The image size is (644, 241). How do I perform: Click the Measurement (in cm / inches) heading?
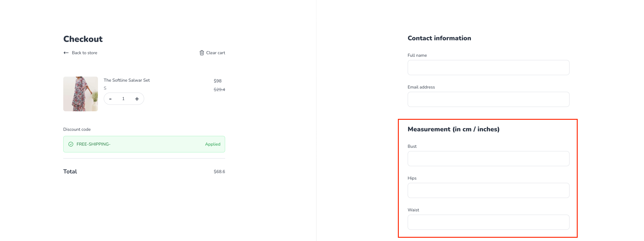pos(454,129)
